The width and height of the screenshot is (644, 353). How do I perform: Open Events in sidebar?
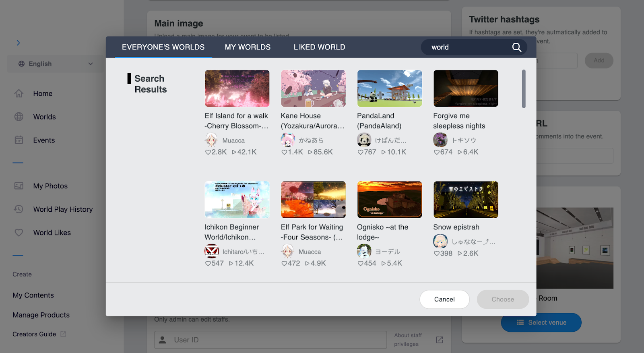[44, 140]
